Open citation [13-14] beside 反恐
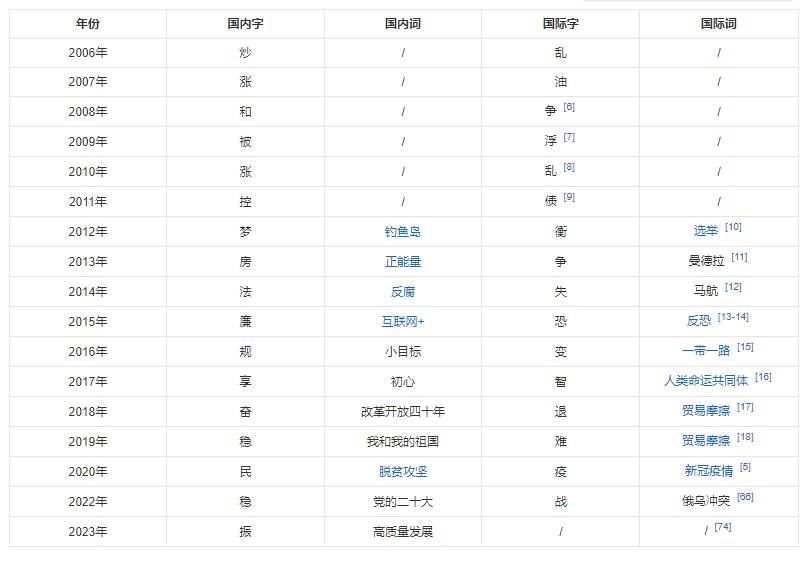 point(733,317)
